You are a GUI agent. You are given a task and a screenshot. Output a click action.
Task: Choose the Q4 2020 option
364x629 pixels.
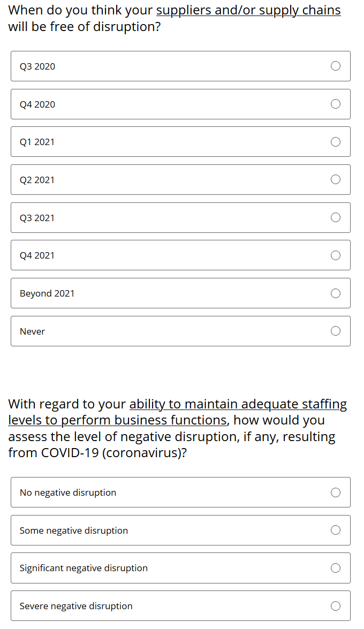[x=336, y=104]
